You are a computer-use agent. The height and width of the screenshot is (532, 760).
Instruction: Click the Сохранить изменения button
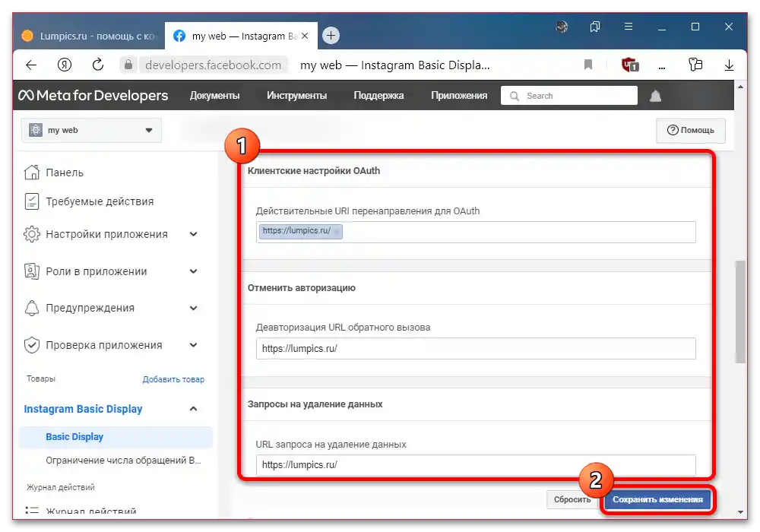click(657, 499)
